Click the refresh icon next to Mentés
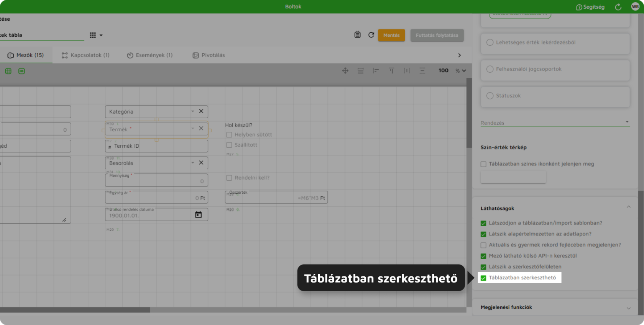The height and width of the screenshot is (325, 644). click(371, 35)
